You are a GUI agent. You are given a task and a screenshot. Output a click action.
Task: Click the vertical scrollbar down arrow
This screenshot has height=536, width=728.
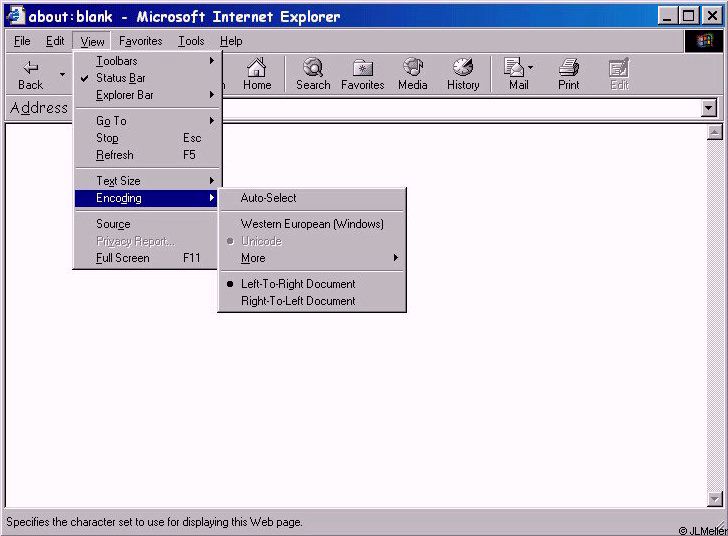click(715, 499)
